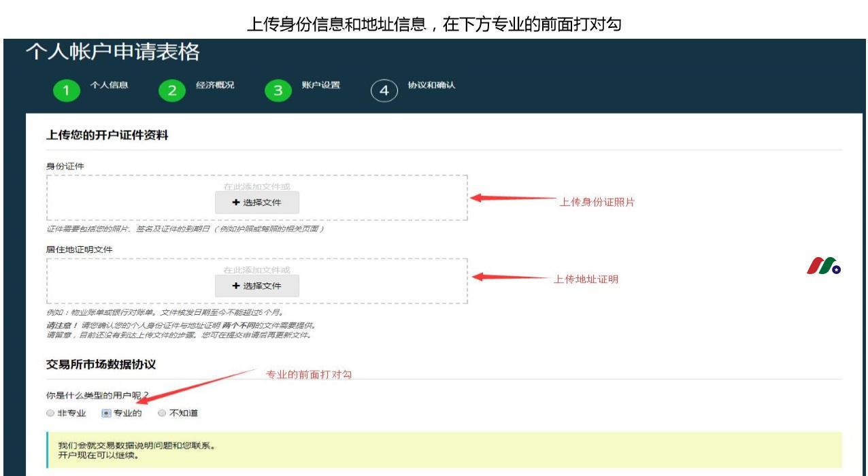The width and height of the screenshot is (868, 476).
Task: Open the 协议和确认 step
Action: coord(431,86)
